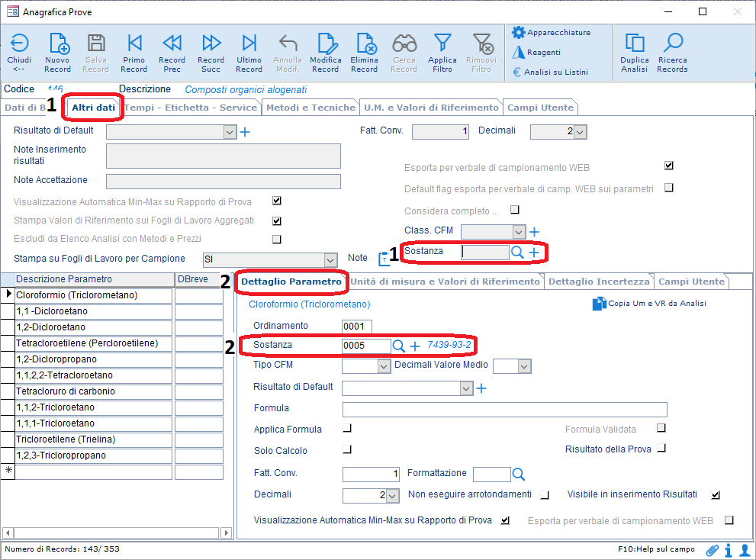Switch to Altri dati tab

(x=94, y=108)
